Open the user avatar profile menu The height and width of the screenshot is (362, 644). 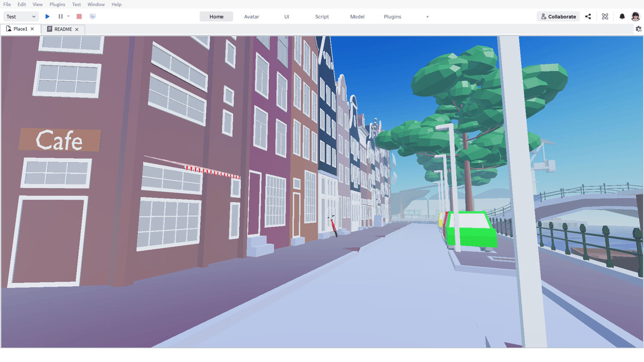tap(635, 16)
